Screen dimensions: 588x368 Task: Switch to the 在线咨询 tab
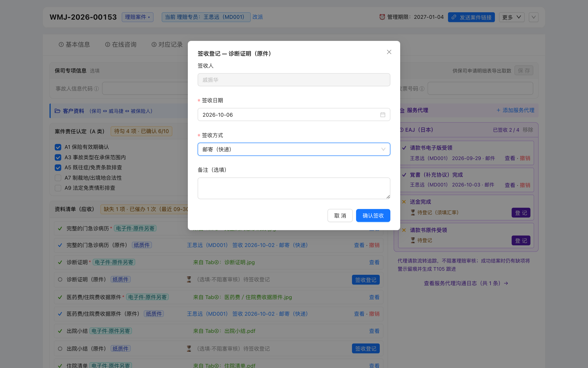tap(121, 44)
